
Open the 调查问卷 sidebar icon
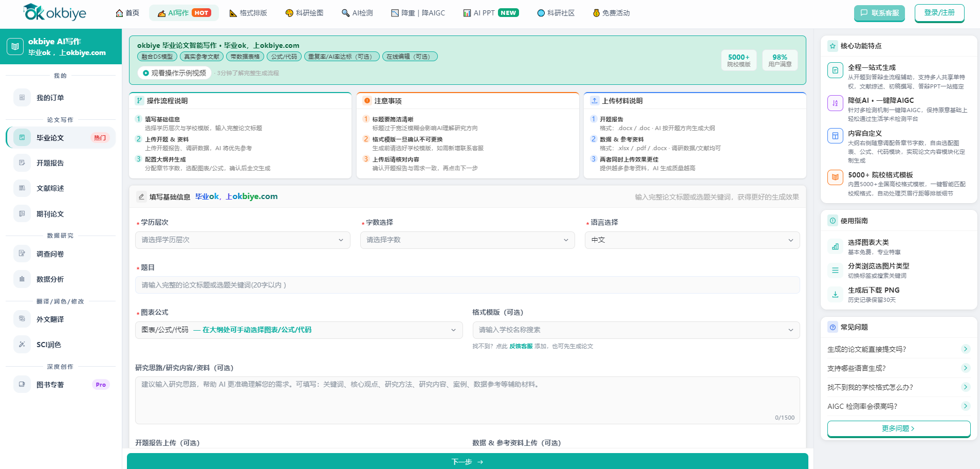(22, 254)
